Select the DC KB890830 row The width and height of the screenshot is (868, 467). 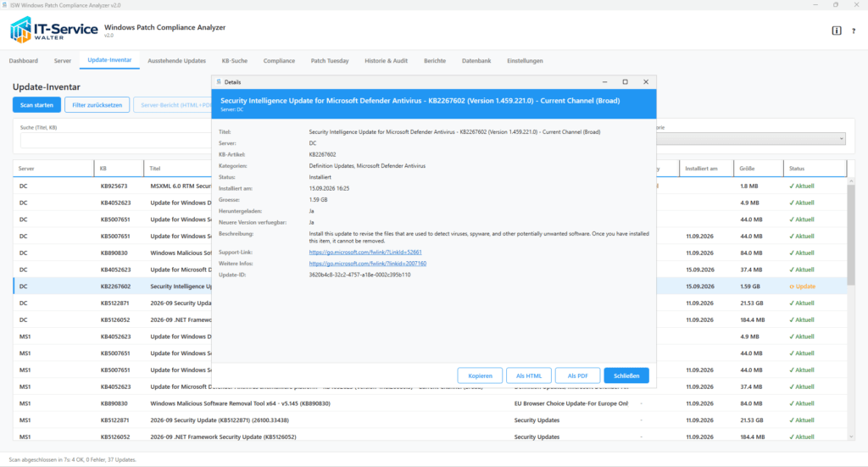430,253
